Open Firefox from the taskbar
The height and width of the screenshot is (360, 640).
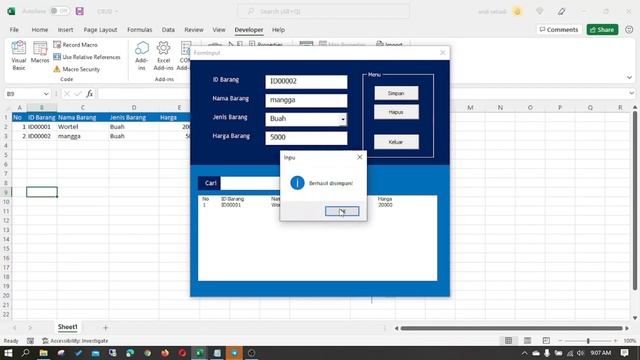pyautogui.click(x=165, y=353)
